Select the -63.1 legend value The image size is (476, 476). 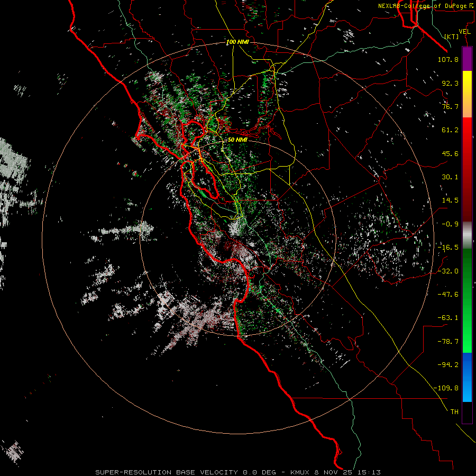448,318
